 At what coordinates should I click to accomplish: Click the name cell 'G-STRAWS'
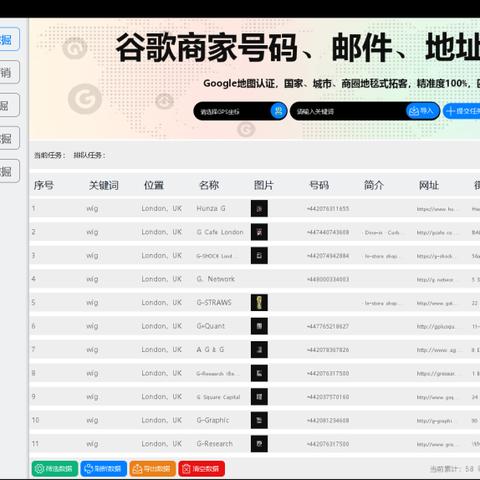(x=214, y=303)
